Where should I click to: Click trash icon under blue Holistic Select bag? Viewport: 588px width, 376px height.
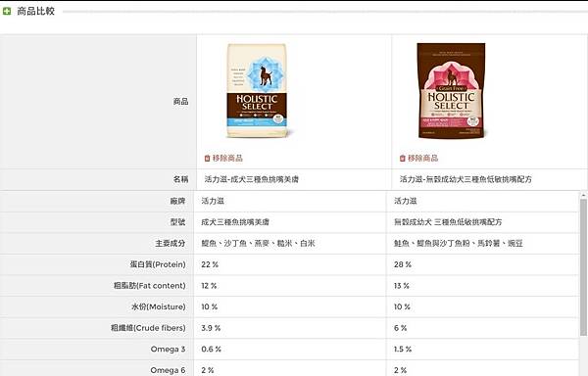tap(207, 158)
